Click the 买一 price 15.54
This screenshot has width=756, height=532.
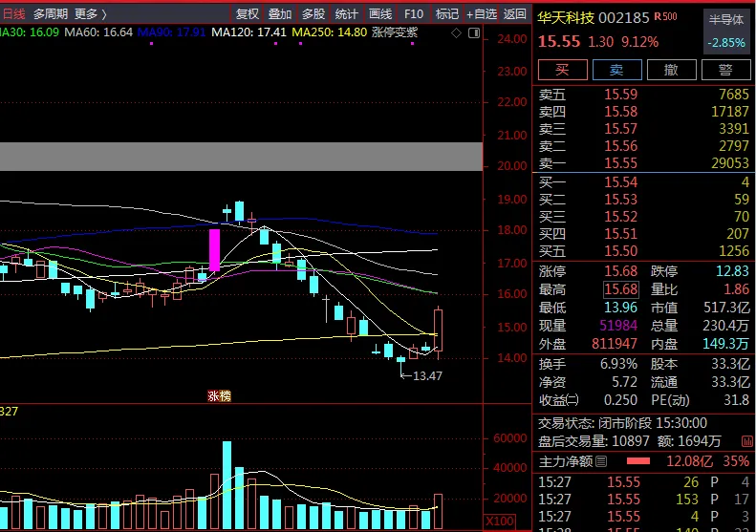point(621,182)
